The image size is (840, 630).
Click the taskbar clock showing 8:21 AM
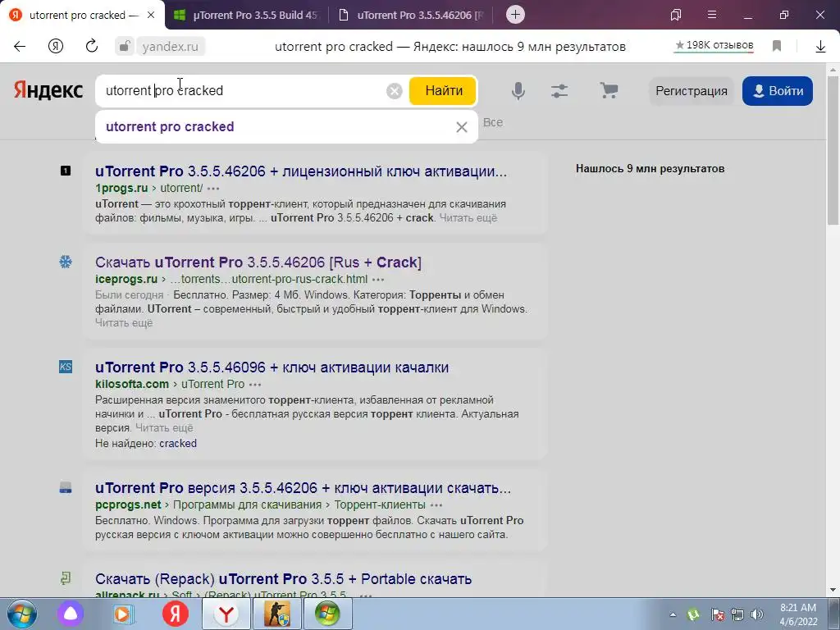pos(798,614)
